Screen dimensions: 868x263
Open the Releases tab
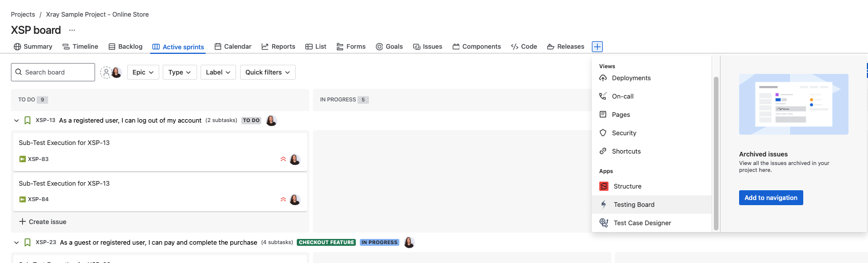pos(565,46)
